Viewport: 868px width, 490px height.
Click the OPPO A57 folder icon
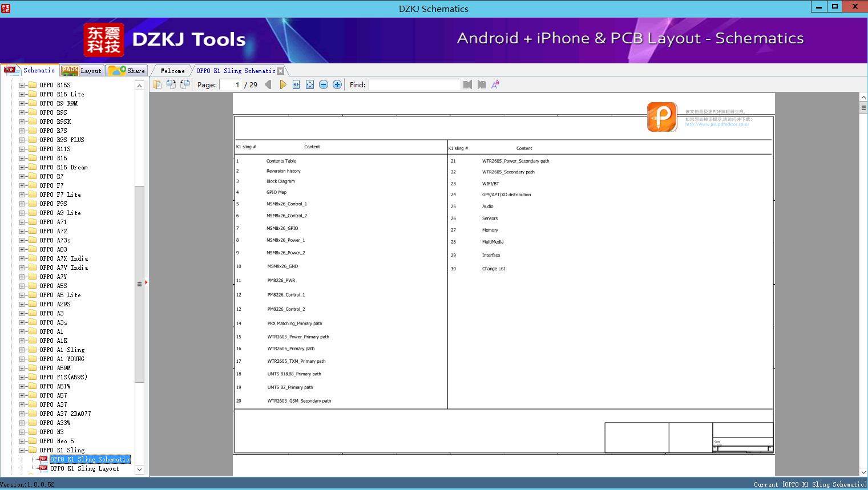(33, 395)
